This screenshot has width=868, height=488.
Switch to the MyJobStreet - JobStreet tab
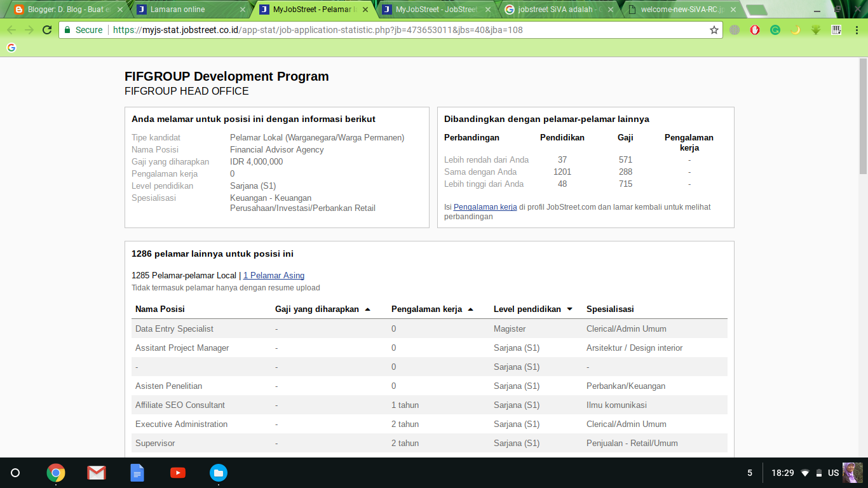pyautogui.click(x=436, y=10)
